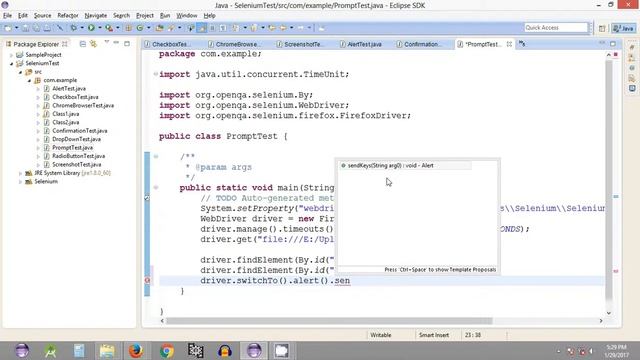The width and height of the screenshot is (640, 360).
Task: Click the New Java Package icon
Action: [129, 28]
